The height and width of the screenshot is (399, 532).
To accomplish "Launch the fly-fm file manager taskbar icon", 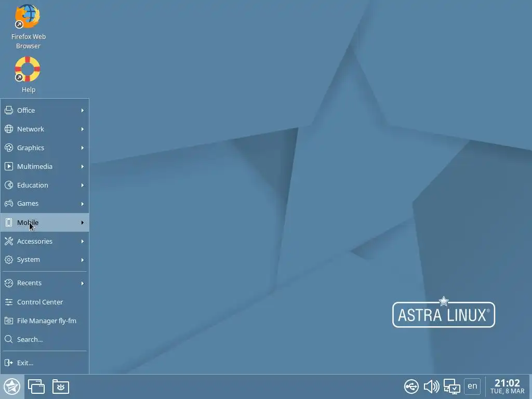I will pyautogui.click(x=61, y=387).
